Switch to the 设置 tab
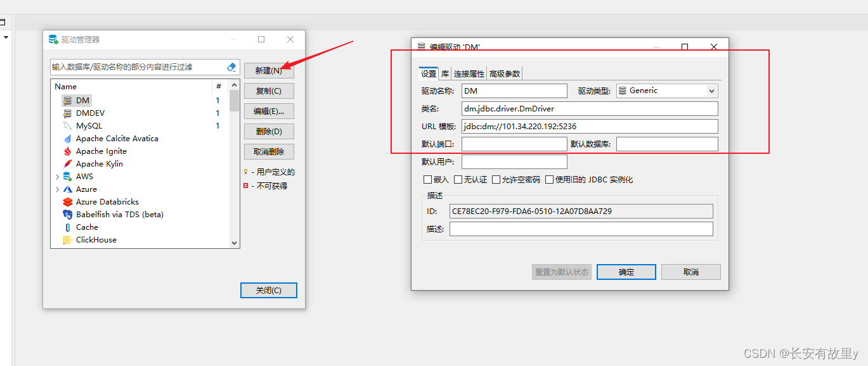The width and height of the screenshot is (868, 366). click(x=429, y=73)
